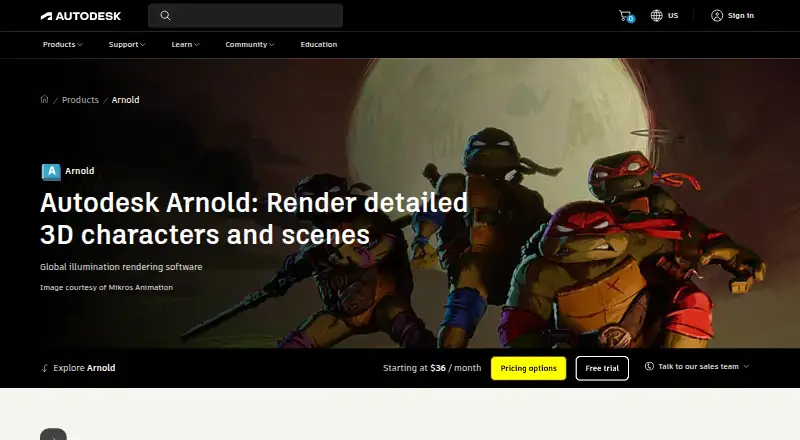Expand the Learn menu
The width and height of the screenshot is (800, 440).
coord(185,44)
